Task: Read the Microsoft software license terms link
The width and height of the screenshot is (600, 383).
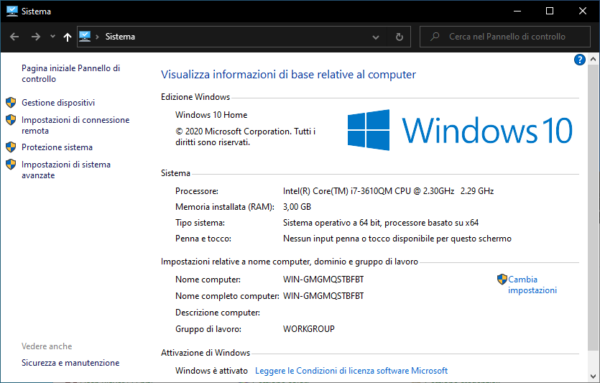Action: tap(351, 371)
